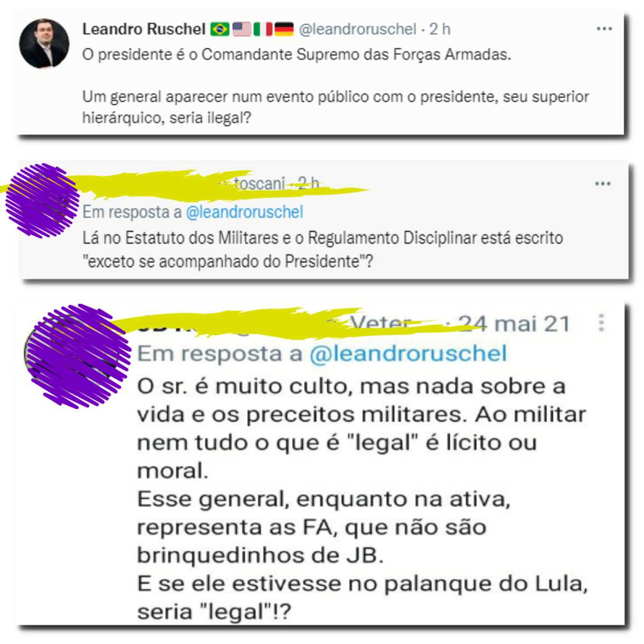Click the '2 h' timestamp on top tweet
The image size is (644, 644).
440,29
